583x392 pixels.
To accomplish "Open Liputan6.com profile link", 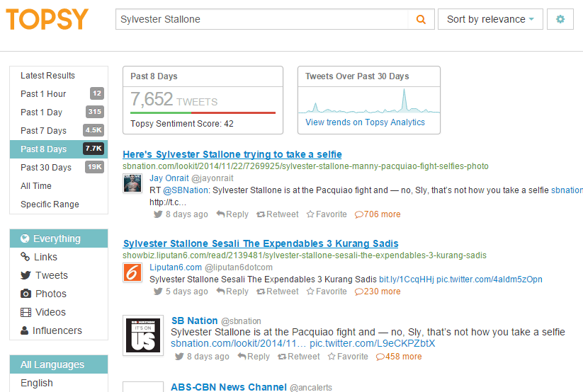I will [x=176, y=267].
